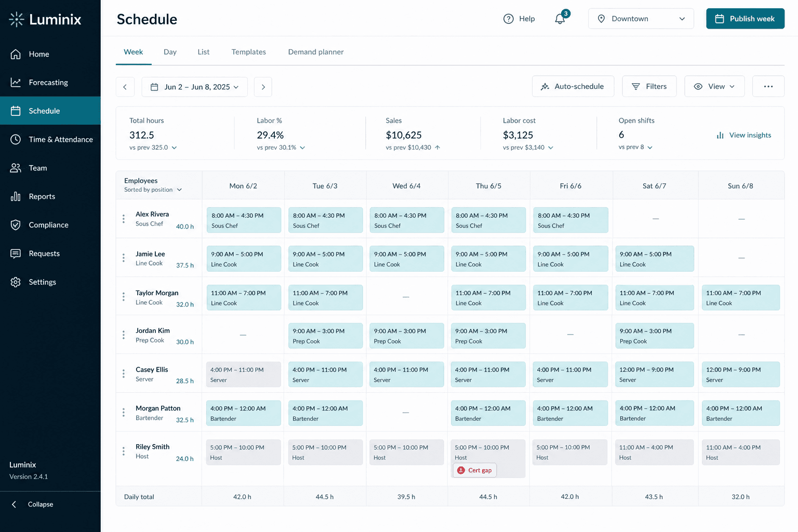Open the View options dropdown
The image size is (798, 532).
[714, 86]
